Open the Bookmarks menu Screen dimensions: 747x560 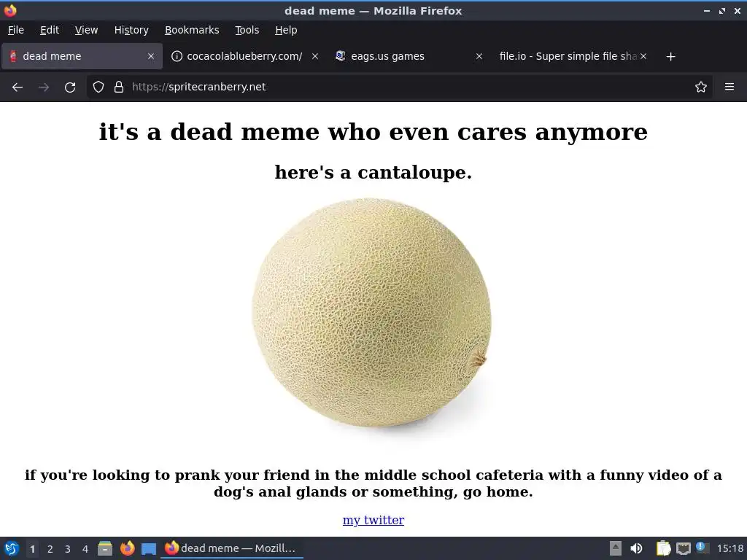(x=192, y=30)
